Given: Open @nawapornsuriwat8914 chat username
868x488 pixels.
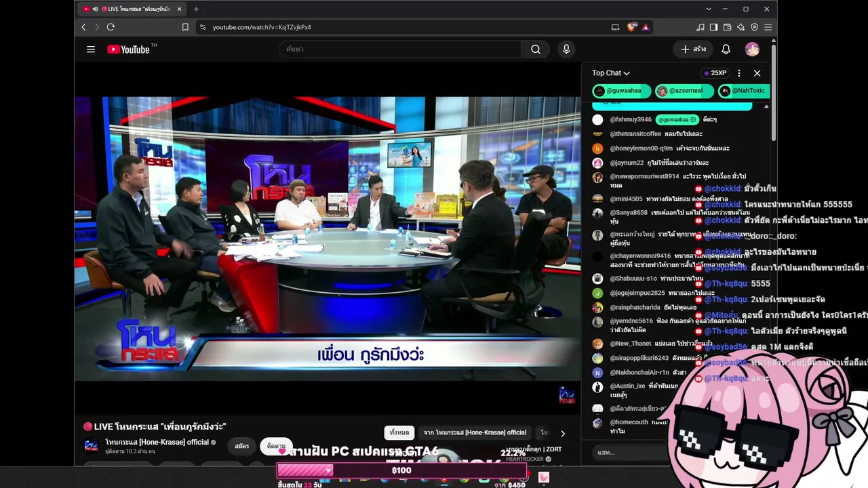Looking at the screenshot, I should [x=644, y=176].
